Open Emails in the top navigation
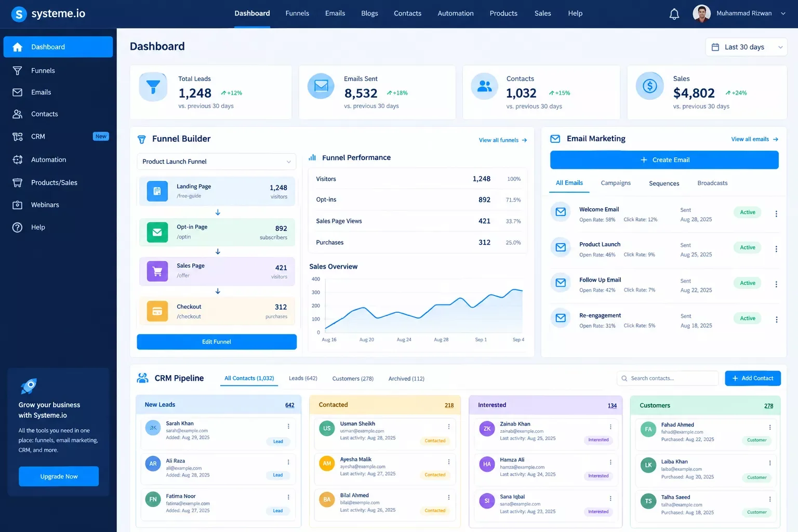The width and height of the screenshot is (798, 532). tap(335, 14)
